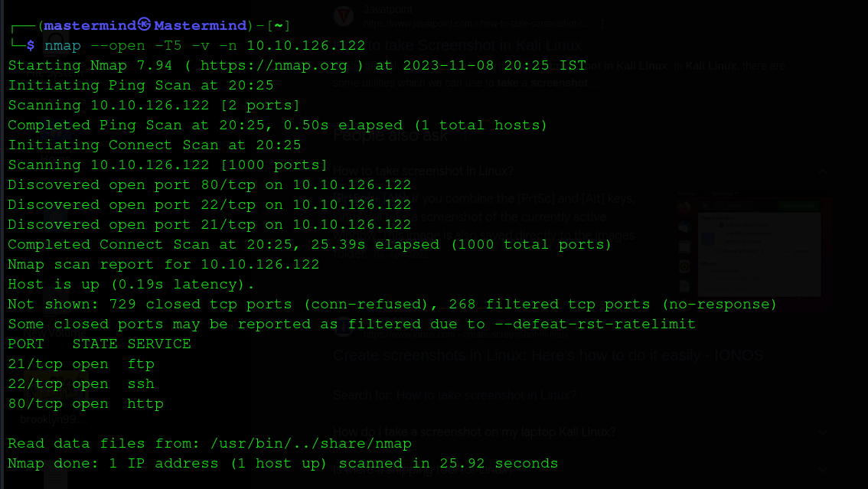
Task: Click the Javatpoint site favicon
Action: 344,15
